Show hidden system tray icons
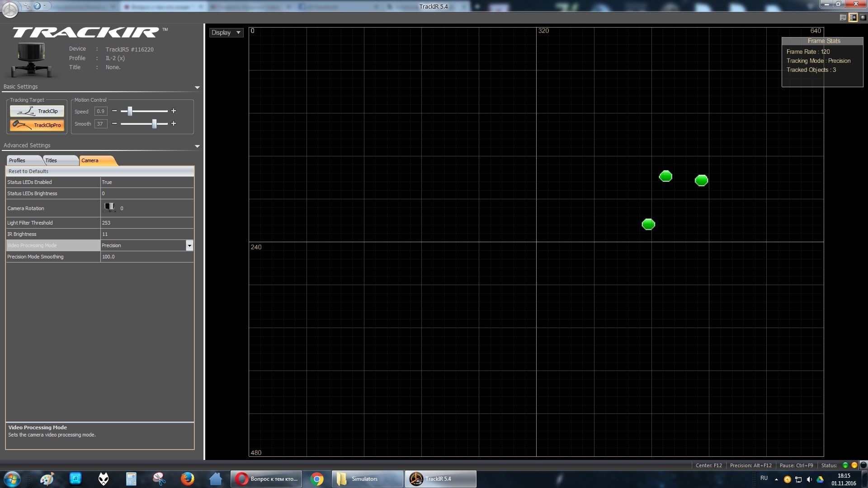868x488 pixels. (x=776, y=479)
